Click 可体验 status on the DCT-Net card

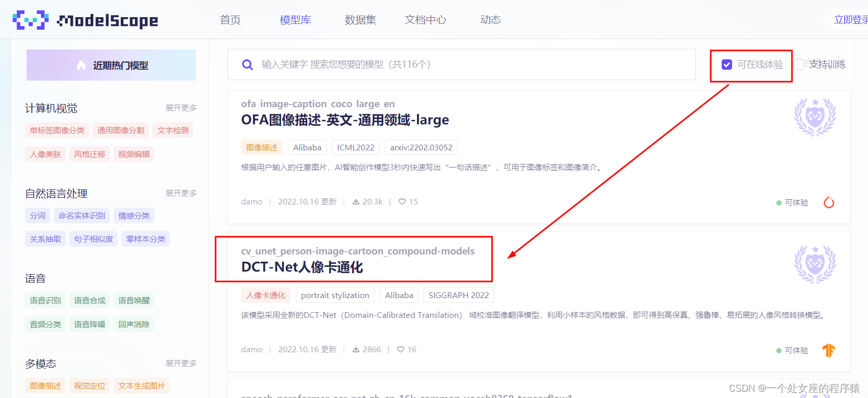click(x=792, y=350)
